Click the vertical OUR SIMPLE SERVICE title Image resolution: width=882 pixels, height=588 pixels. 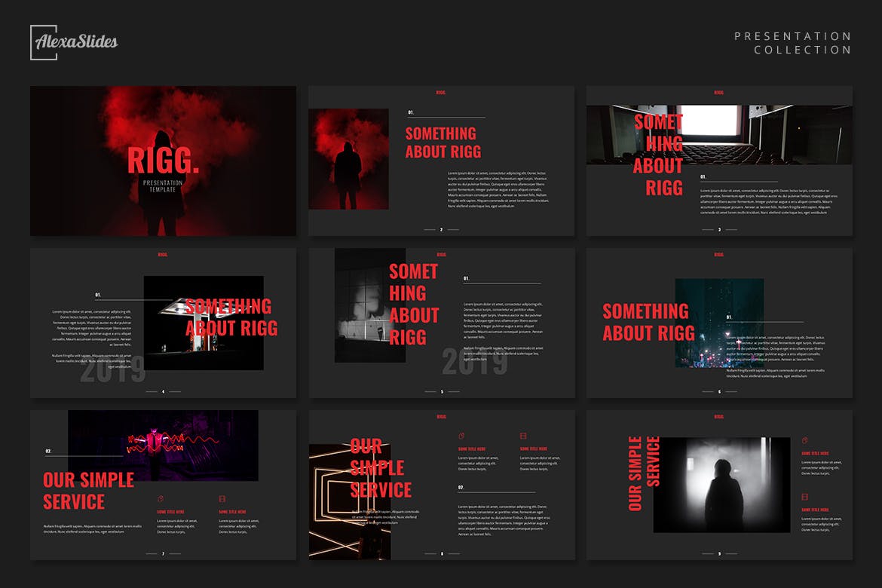643,473
